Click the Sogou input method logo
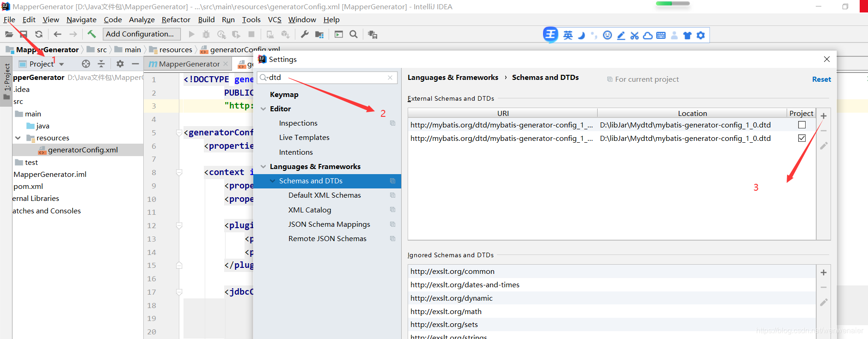Viewport: 868px width, 339px height. pyautogui.click(x=550, y=35)
